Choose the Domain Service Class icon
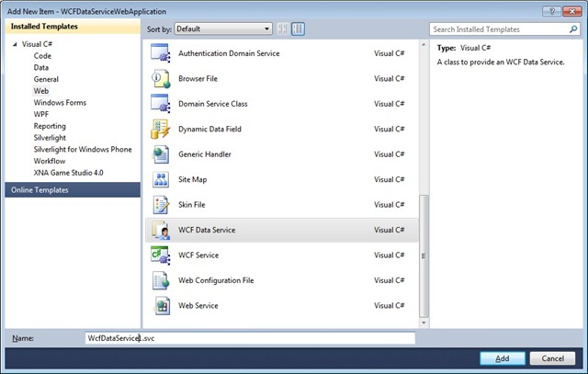The width and height of the screenshot is (588, 374). pos(161,104)
